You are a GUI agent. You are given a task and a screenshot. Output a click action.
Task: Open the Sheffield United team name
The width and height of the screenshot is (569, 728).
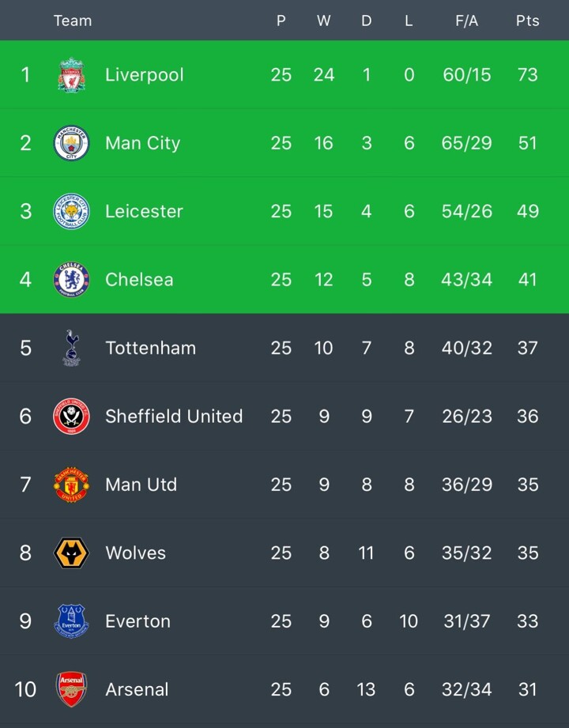coord(174,416)
